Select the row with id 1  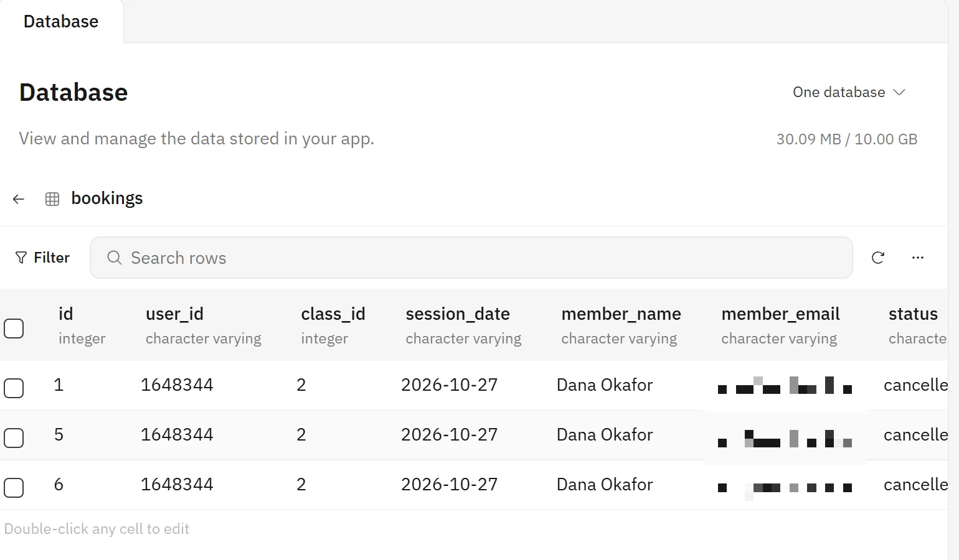click(x=14, y=388)
